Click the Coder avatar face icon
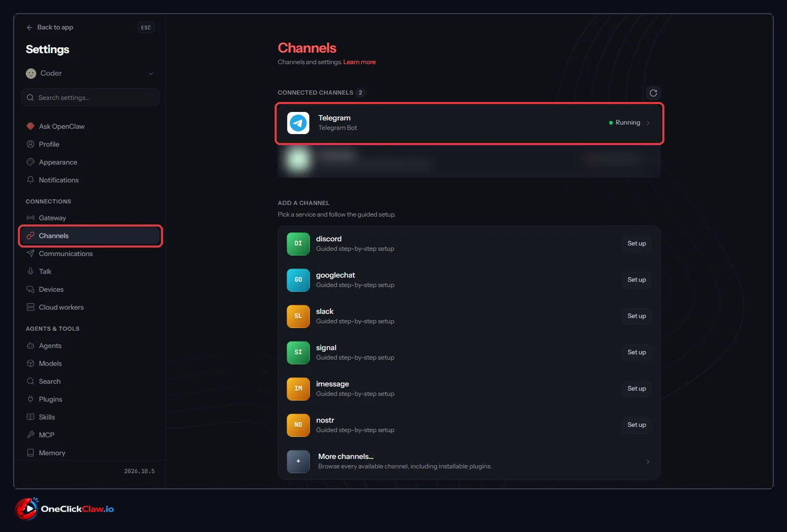Image resolution: width=787 pixels, height=532 pixels. click(31, 74)
